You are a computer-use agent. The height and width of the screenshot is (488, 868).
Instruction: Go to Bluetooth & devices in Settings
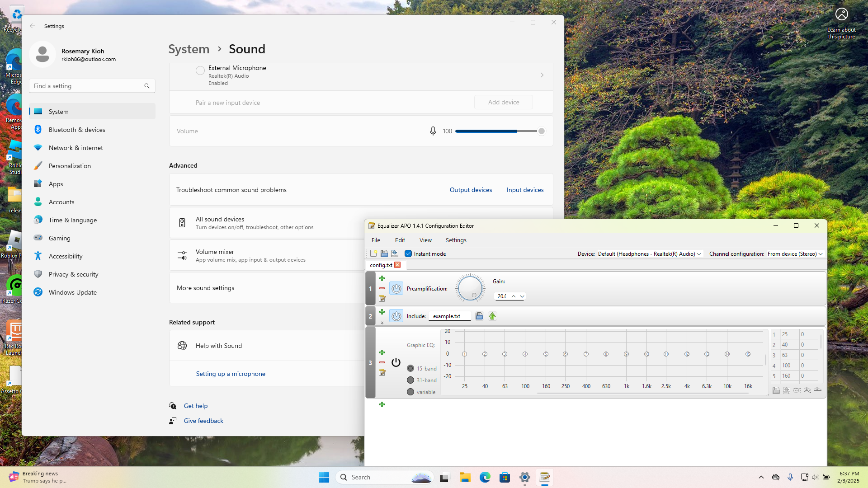pyautogui.click(x=92, y=130)
